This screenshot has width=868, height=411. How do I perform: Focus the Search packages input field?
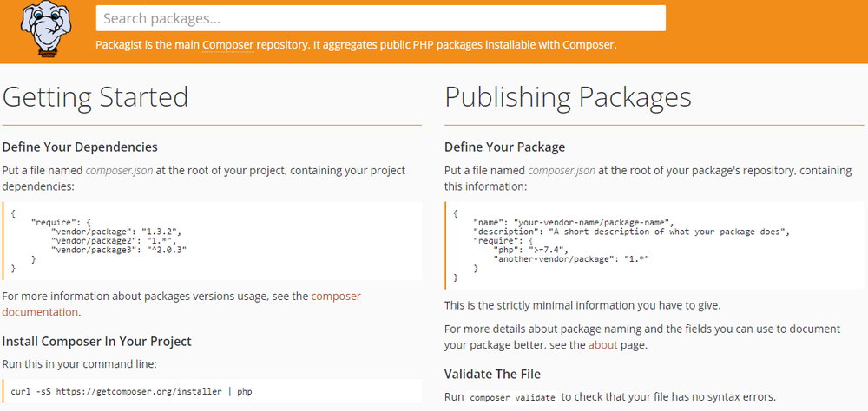coord(381,18)
